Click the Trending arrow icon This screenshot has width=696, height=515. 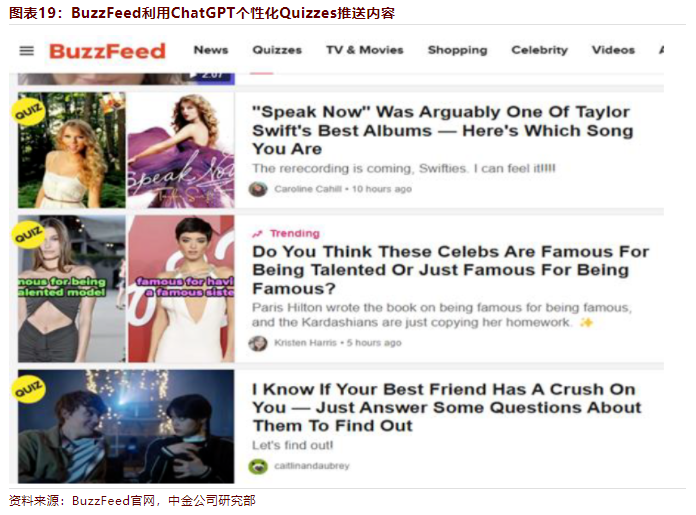click(x=257, y=234)
